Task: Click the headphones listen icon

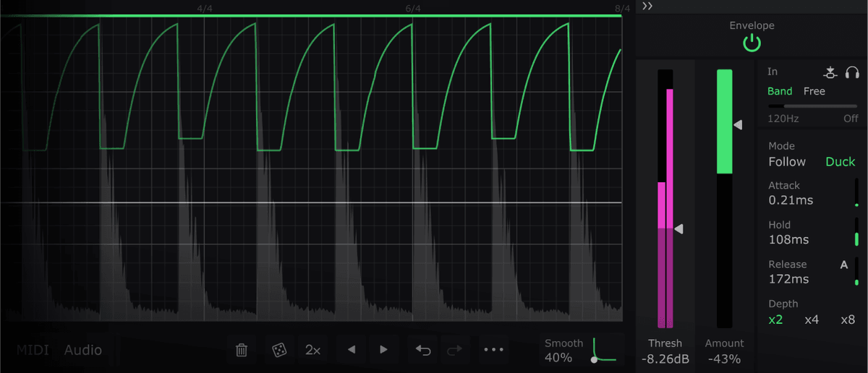Action: 852,72
